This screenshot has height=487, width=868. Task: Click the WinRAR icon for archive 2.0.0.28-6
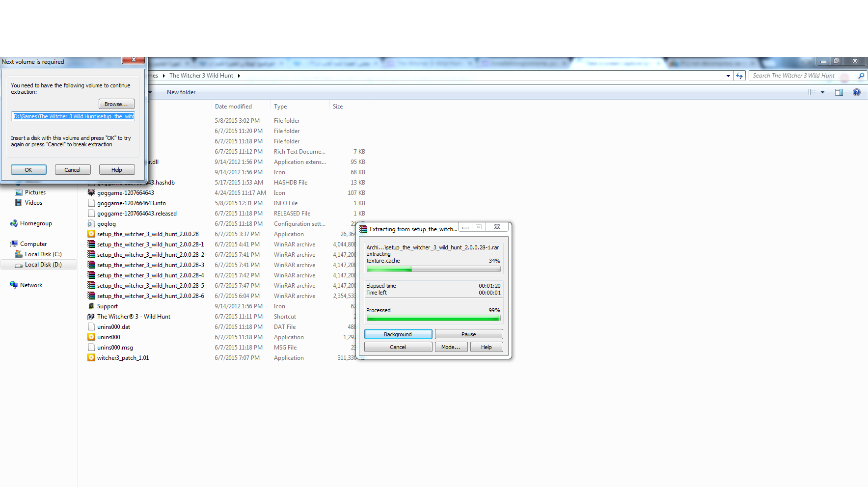(x=91, y=296)
